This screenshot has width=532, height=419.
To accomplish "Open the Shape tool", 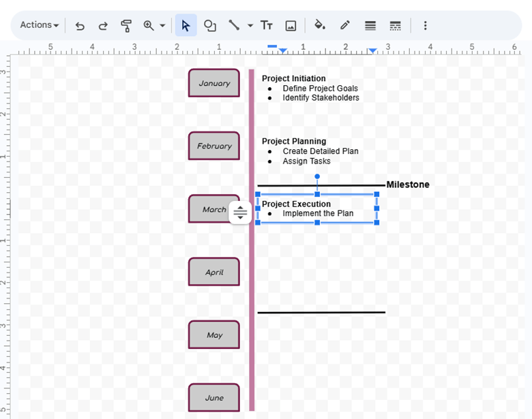I will [x=210, y=25].
